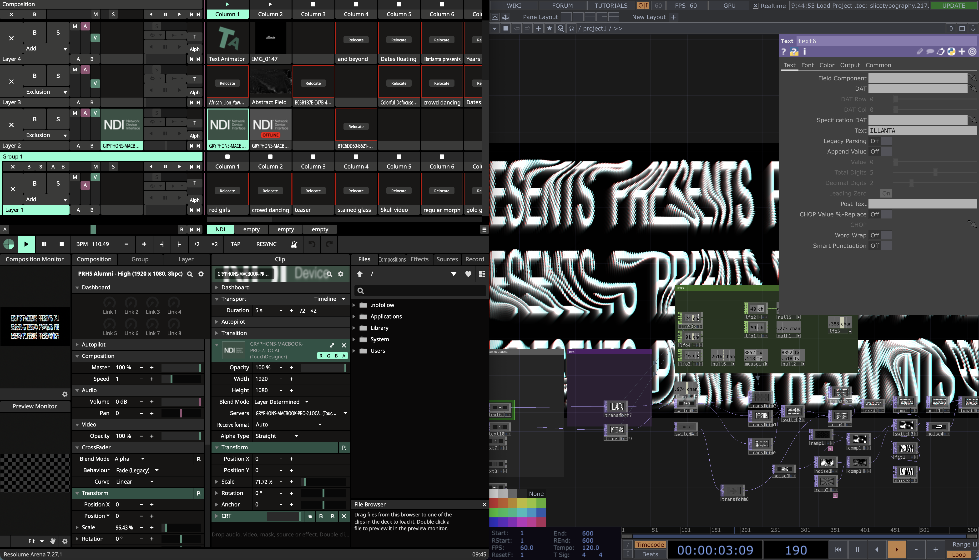Click the Resolume metronome toggle icon
This screenshot has width=979, height=560.
click(x=294, y=244)
